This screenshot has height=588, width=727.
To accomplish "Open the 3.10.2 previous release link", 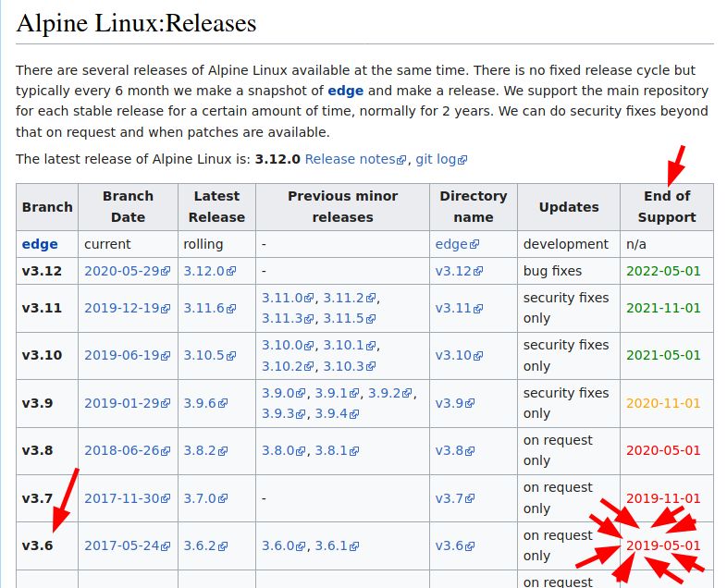I will pyautogui.click(x=288, y=366).
